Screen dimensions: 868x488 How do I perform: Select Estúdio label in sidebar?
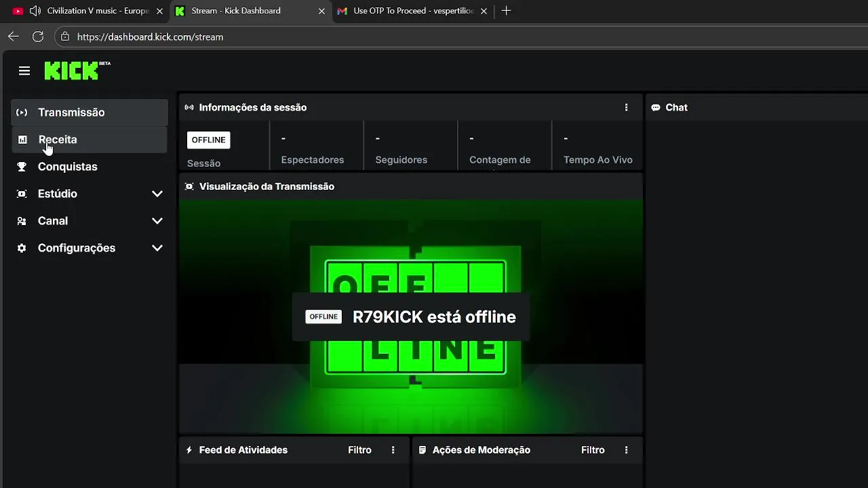pyautogui.click(x=58, y=194)
